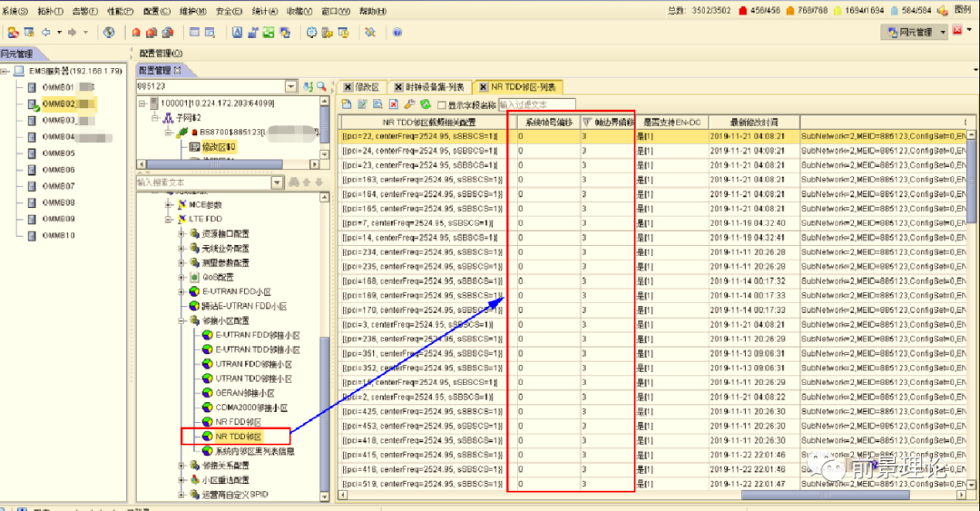This screenshot has width=980, height=511.
Task: Click the binoculars find icon in tree search
Action: [293, 182]
